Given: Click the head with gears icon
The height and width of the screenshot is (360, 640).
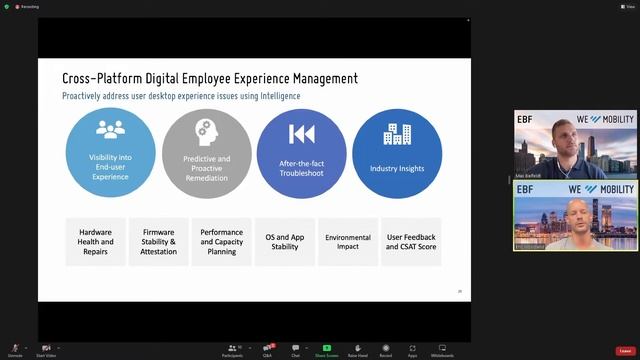Looking at the screenshot, I should pyautogui.click(x=207, y=133).
